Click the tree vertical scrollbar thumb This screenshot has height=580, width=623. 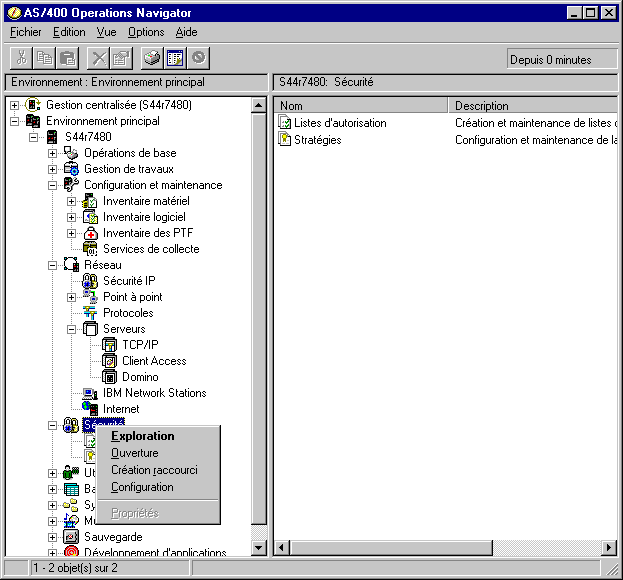coord(259,319)
